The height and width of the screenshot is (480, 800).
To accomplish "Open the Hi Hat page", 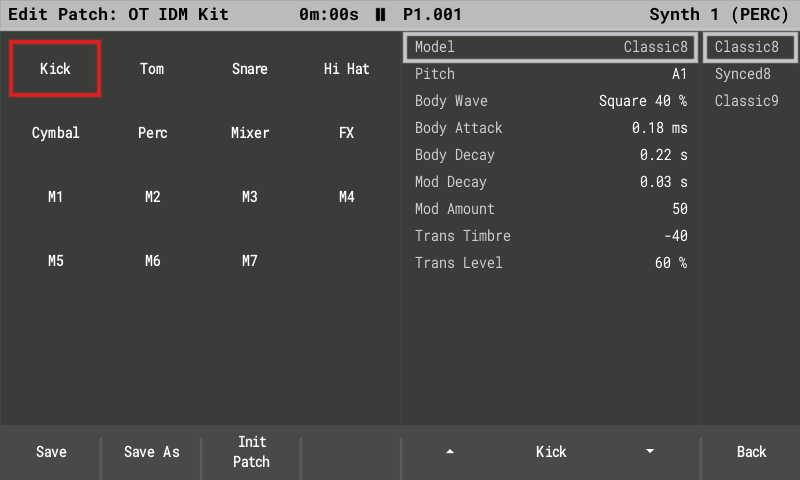I will (346, 69).
